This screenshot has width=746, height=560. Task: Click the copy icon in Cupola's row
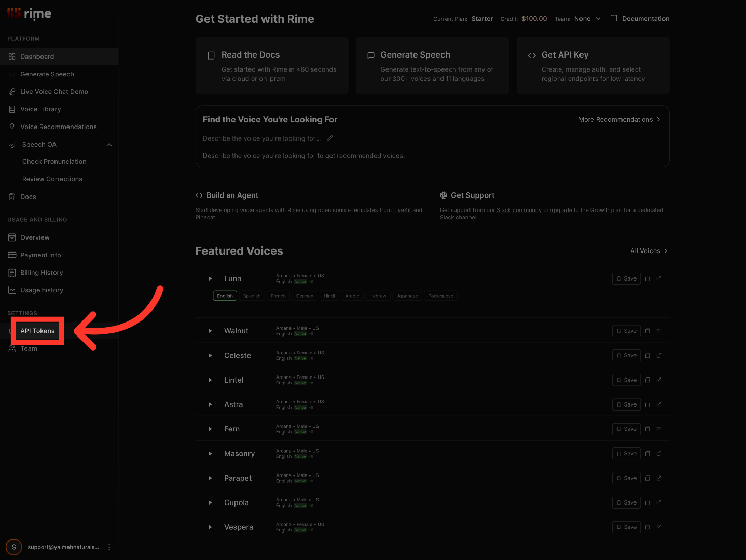pyautogui.click(x=647, y=503)
